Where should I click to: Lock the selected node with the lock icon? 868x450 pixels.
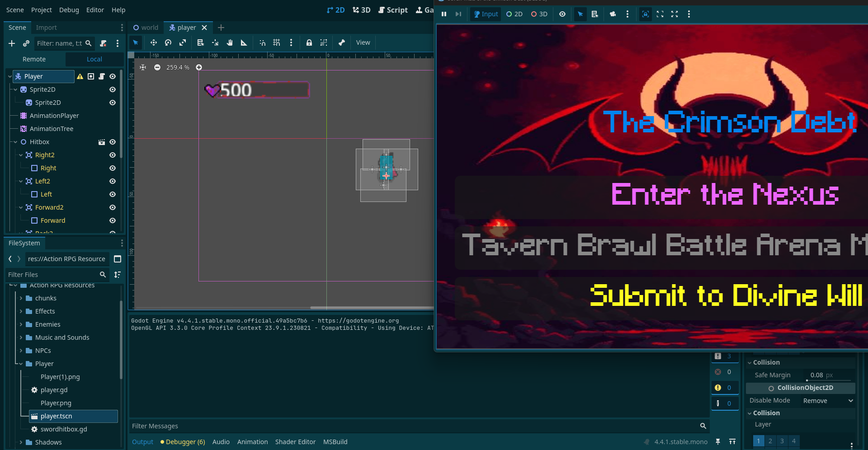309,42
